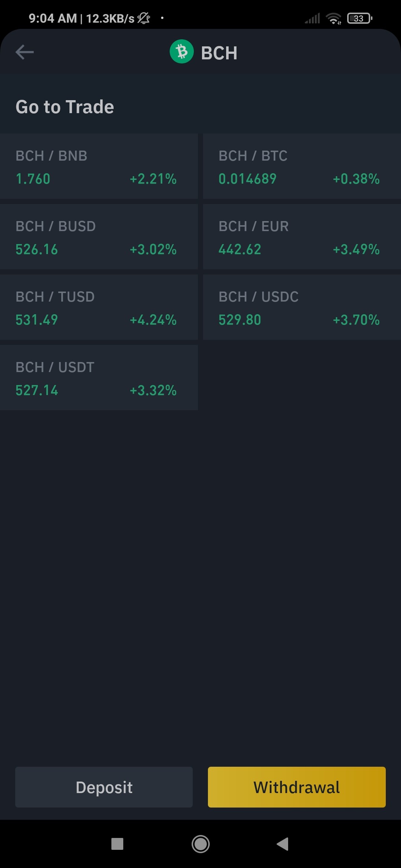Tap the Wi-Fi status icon

tap(333, 18)
